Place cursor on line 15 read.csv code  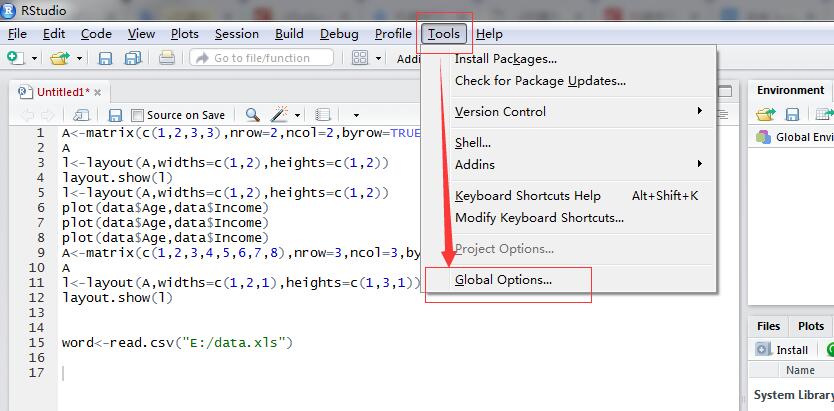point(177,342)
